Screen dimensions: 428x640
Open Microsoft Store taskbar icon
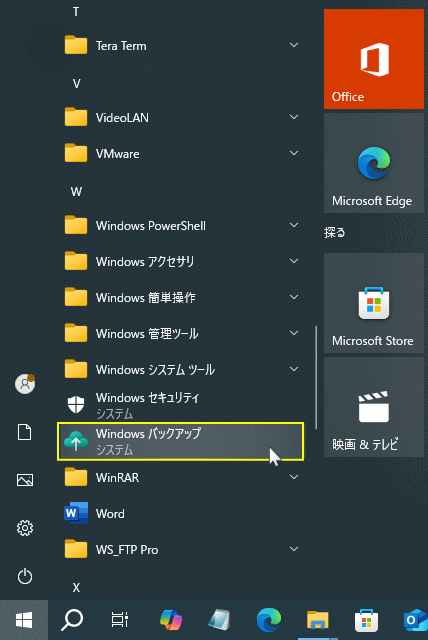[x=366, y=620]
